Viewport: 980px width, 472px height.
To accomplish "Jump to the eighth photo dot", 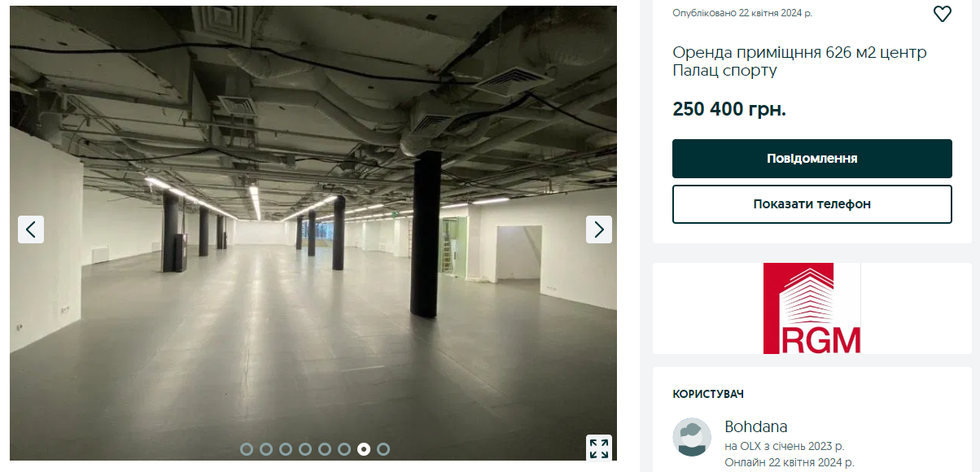I will 383,448.
